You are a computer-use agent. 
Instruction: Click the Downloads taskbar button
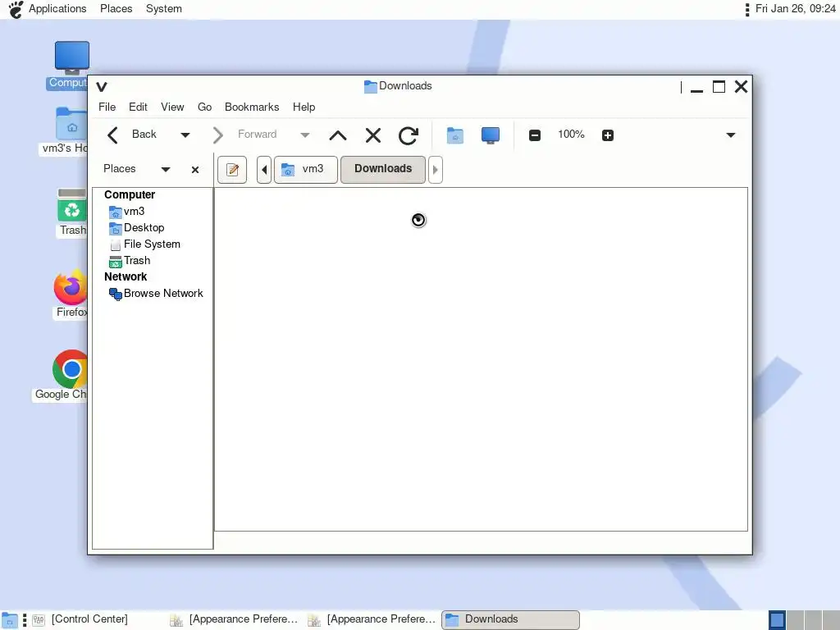pyautogui.click(x=510, y=620)
